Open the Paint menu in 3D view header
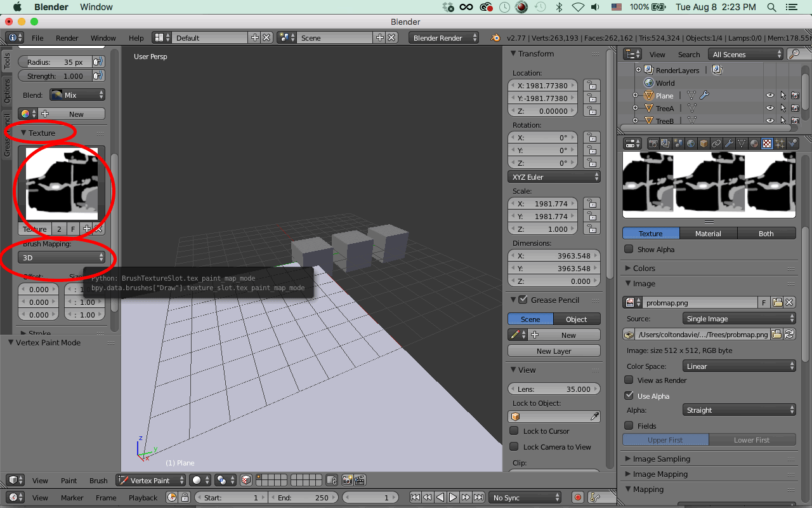Screen dimensions: 812x508 69,480
